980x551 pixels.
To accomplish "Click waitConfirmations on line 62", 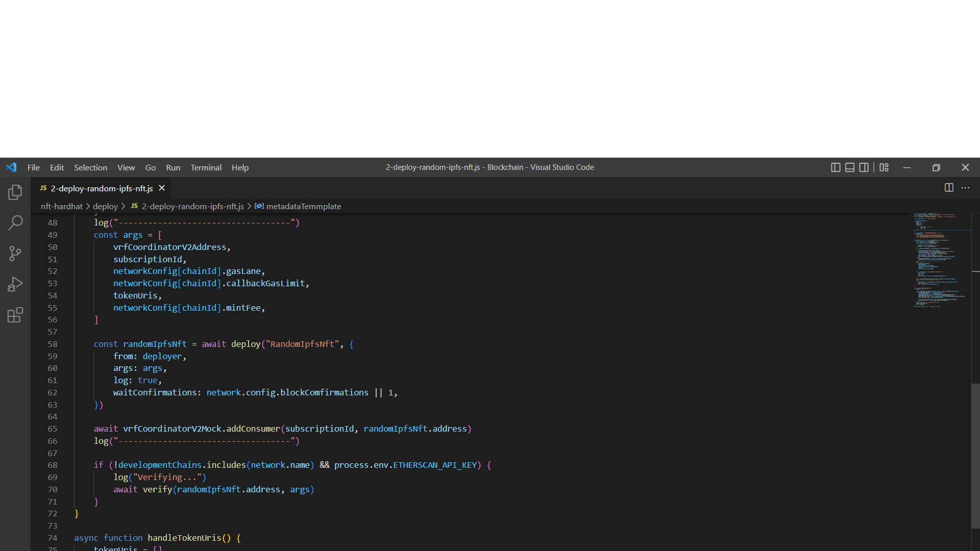I will tap(155, 392).
